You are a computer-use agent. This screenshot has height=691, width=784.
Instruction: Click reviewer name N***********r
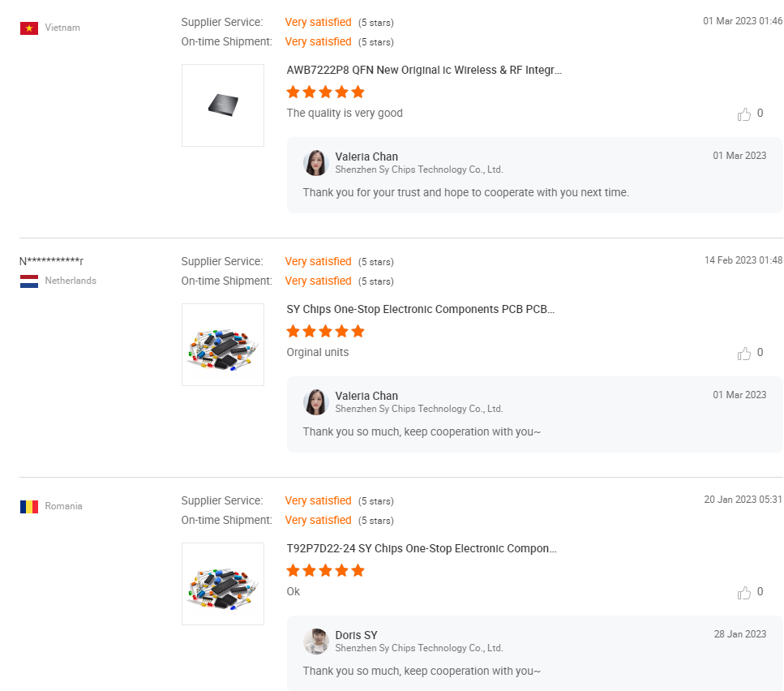51,261
